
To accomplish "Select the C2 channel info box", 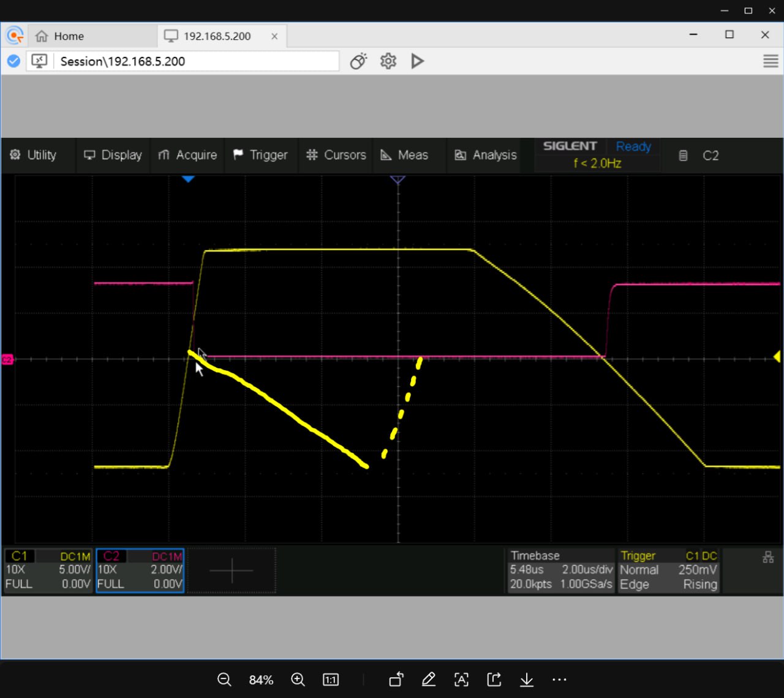I will pyautogui.click(x=140, y=571).
